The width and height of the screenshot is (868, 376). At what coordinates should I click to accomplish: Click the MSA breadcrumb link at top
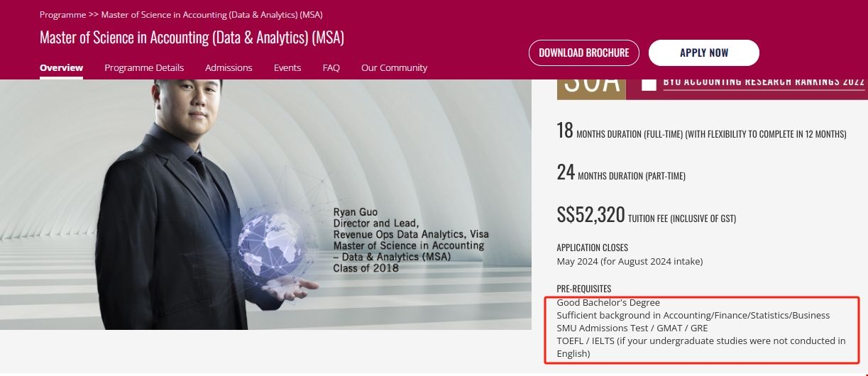(x=211, y=14)
